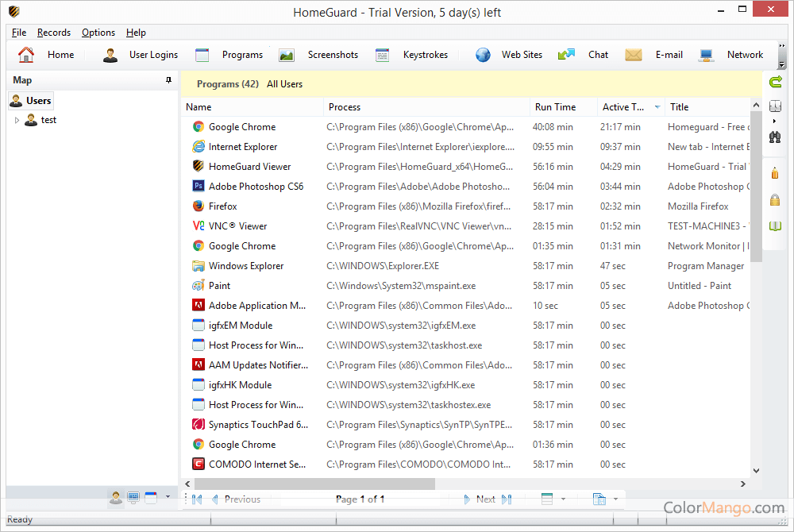Open the Options menu
The width and height of the screenshot is (794, 532).
pos(98,33)
